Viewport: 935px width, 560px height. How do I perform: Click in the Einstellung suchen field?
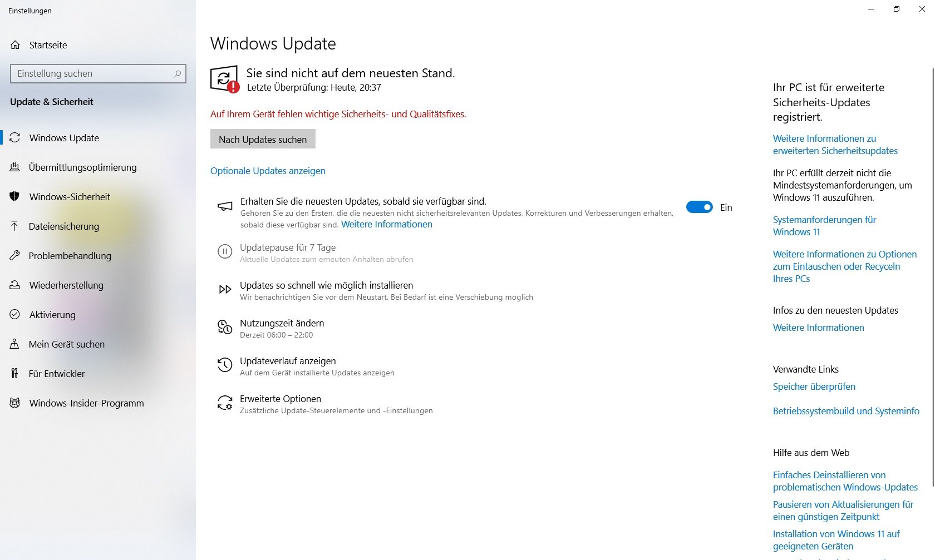pos(98,73)
